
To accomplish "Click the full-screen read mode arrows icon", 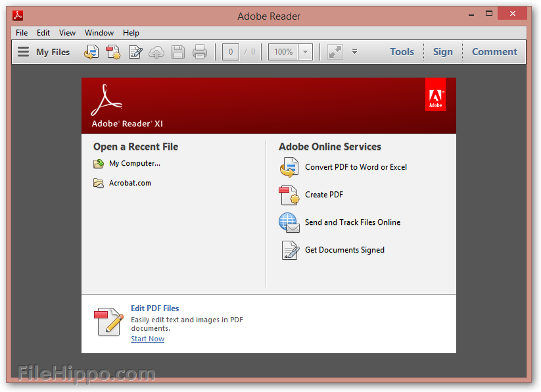I will pos(335,52).
